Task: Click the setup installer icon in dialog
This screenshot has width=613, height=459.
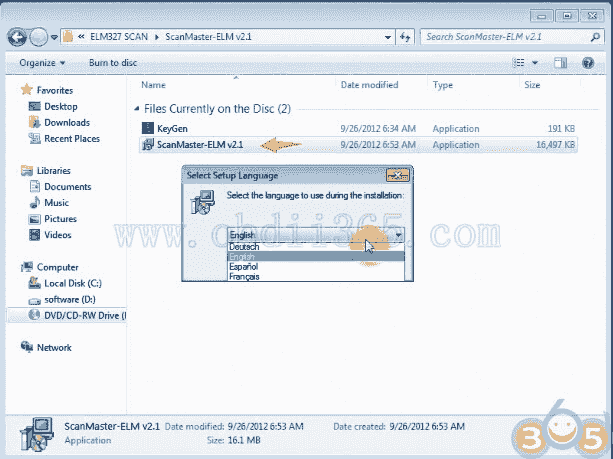Action: [x=203, y=202]
